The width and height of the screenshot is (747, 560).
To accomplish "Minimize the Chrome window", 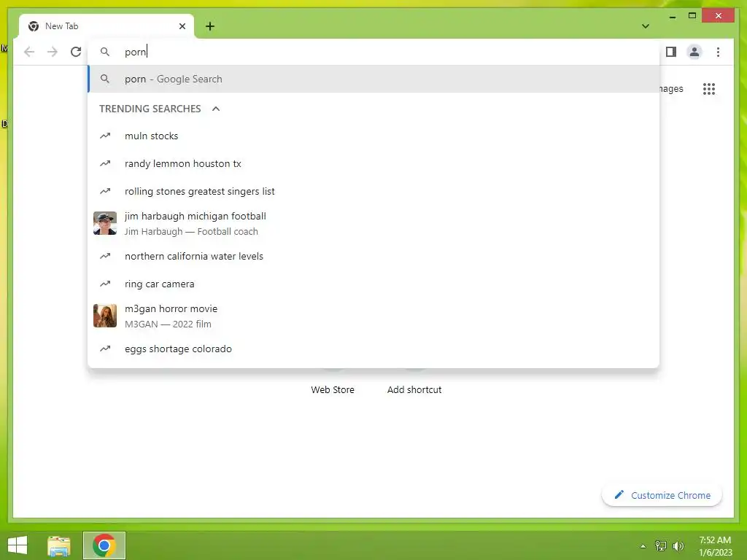I will (x=672, y=17).
